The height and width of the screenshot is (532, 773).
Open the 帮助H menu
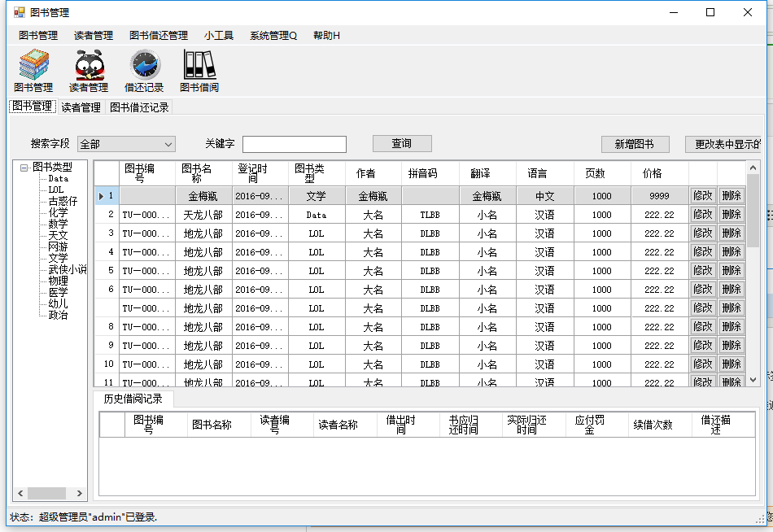(326, 36)
